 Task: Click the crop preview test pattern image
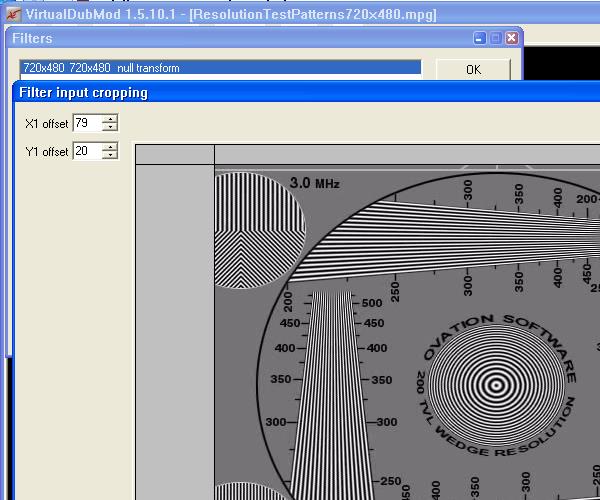[x=407, y=333]
